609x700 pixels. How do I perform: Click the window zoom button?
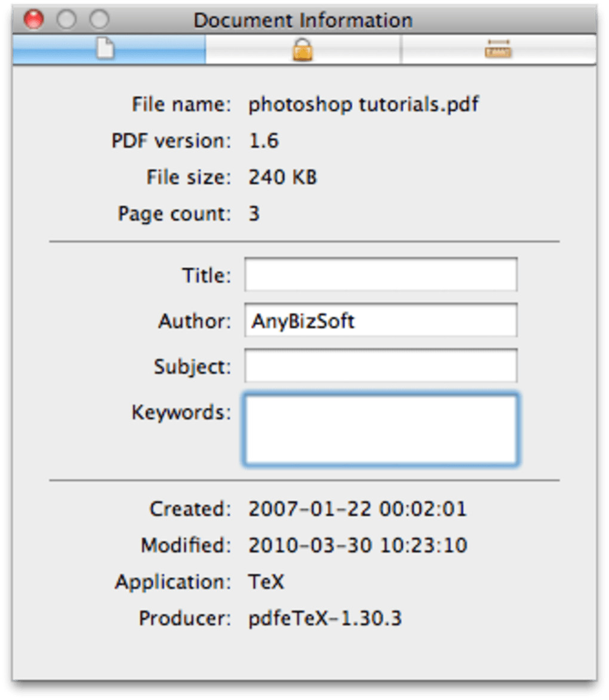(99, 20)
